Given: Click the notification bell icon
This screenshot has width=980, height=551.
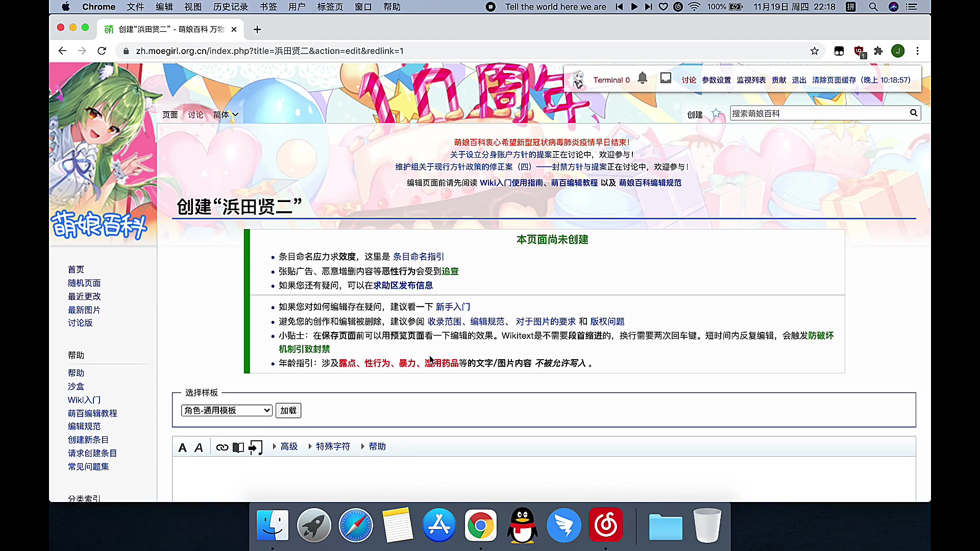Looking at the screenshot, I should [x=642, y=80].
